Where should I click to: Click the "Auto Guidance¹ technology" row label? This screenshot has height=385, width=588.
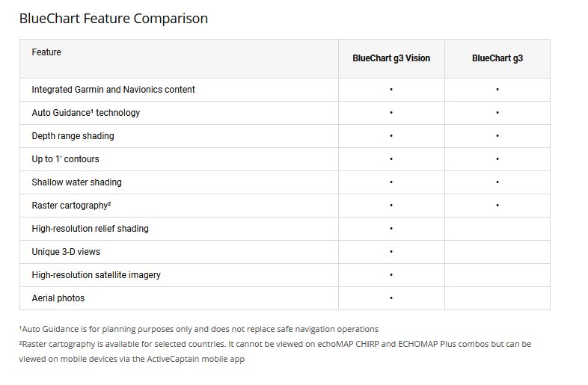(85, 113)
